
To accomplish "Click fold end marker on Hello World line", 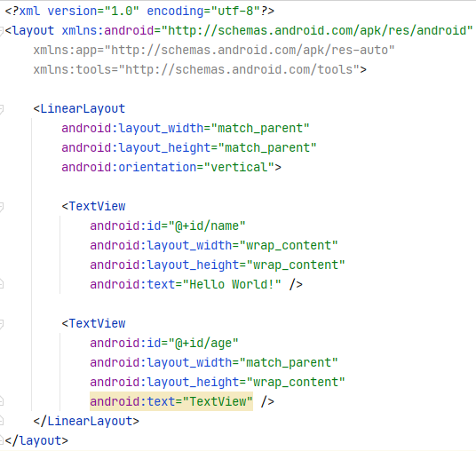I will coord(1,284).
